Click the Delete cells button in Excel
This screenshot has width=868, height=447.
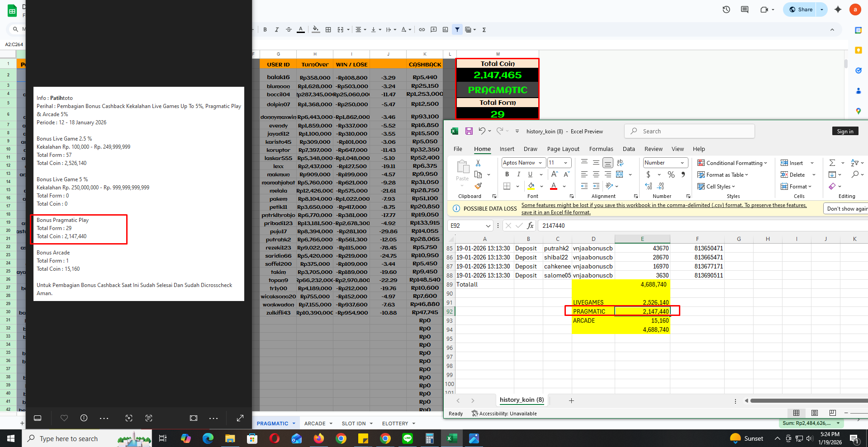point(793,174)
